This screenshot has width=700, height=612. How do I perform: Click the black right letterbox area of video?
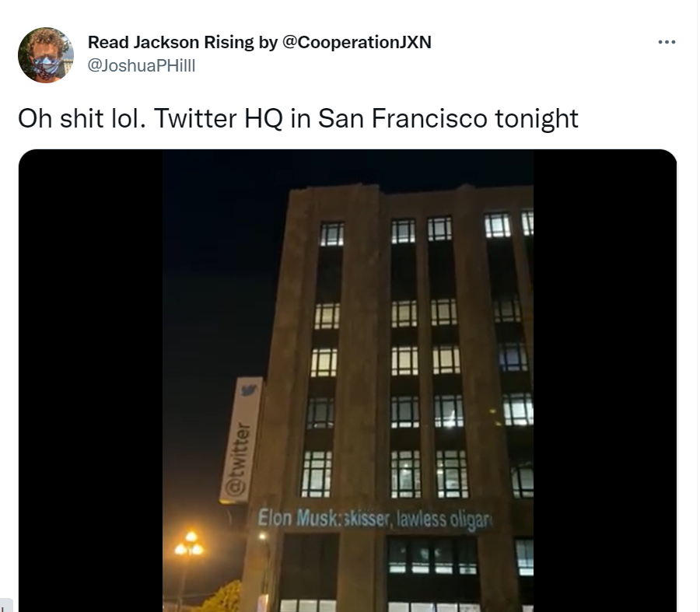(605, 380)
